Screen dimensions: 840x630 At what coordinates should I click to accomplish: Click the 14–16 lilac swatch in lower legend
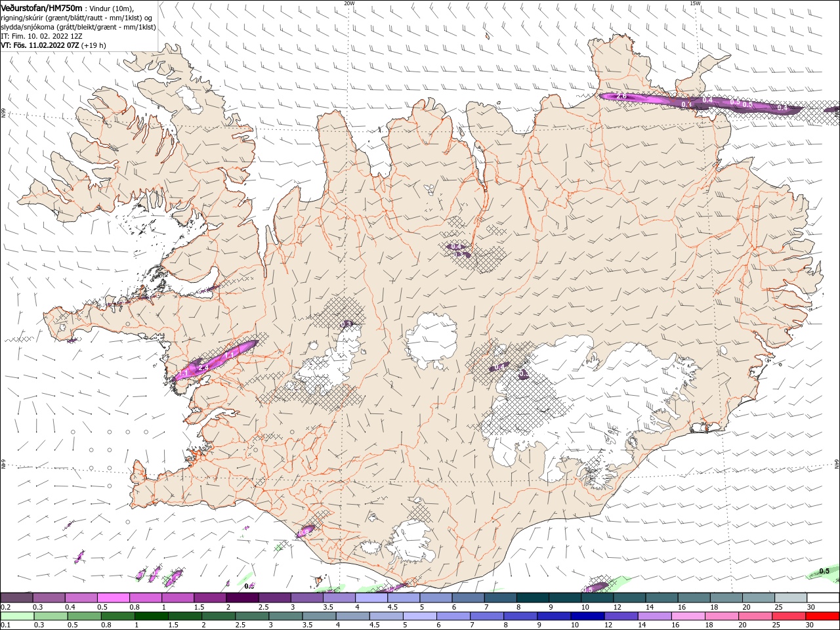(x=654, y=616)
